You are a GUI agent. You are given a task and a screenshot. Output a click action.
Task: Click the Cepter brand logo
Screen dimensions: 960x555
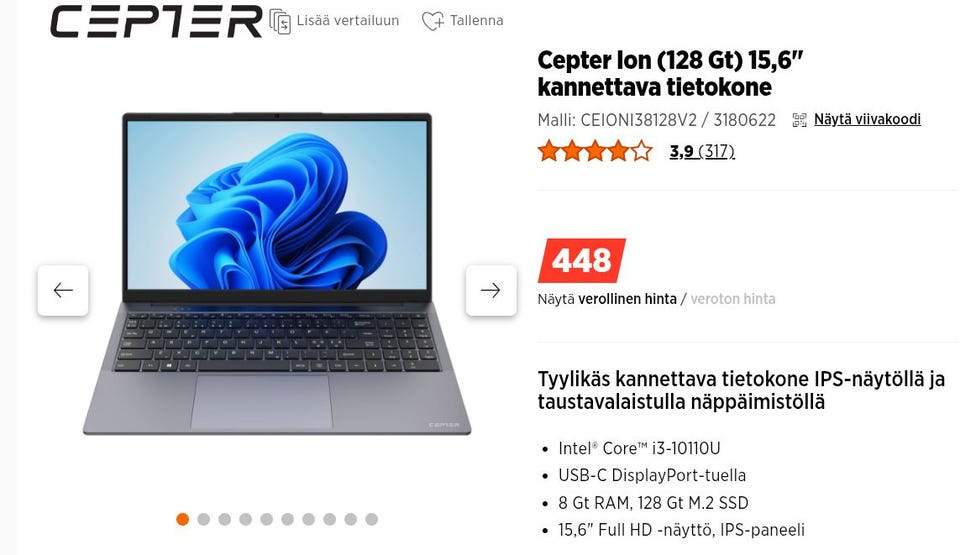click(x=156, y=21)
